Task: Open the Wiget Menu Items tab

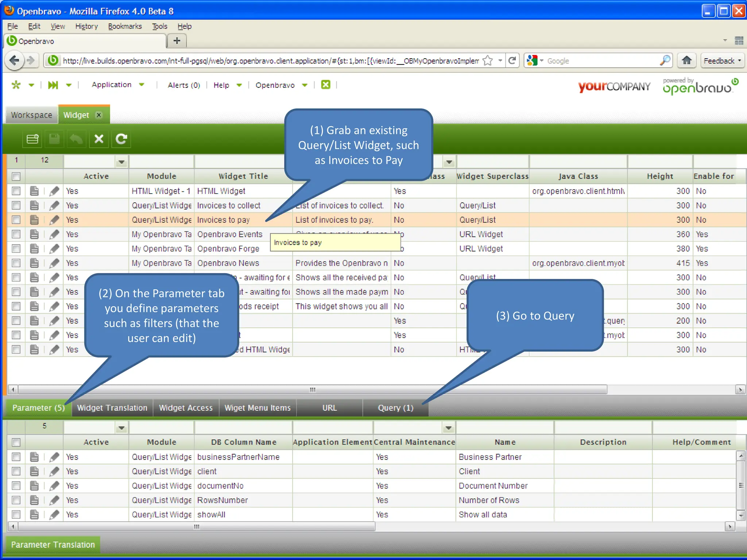Action: point(258,408)
